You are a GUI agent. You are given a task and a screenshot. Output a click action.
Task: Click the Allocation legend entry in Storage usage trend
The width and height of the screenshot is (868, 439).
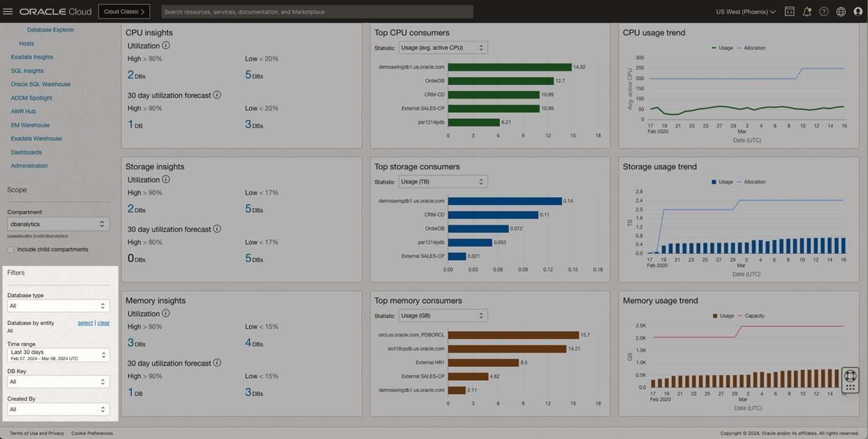pyautogui.click(x=751, y=182)
